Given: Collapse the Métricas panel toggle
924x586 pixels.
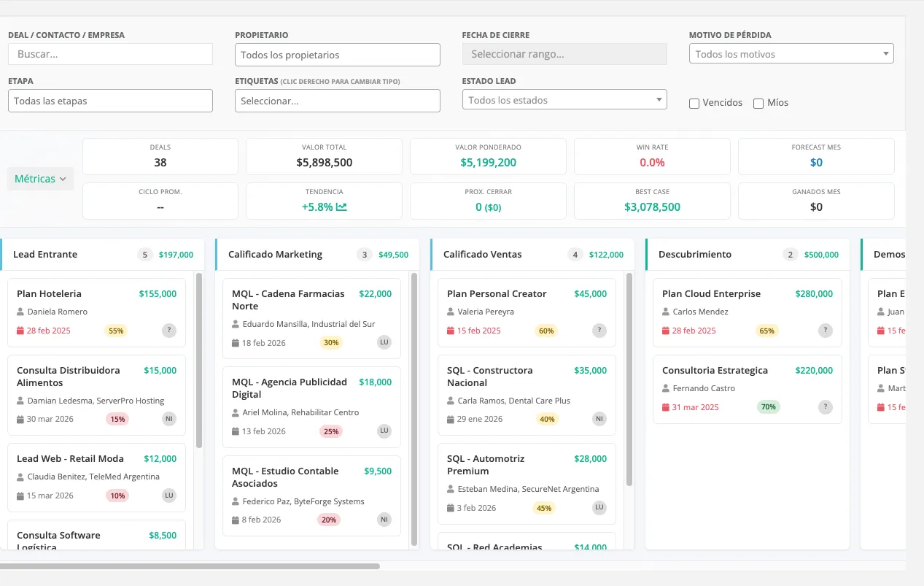Looking at the screenshot, I should pos(40,179).
